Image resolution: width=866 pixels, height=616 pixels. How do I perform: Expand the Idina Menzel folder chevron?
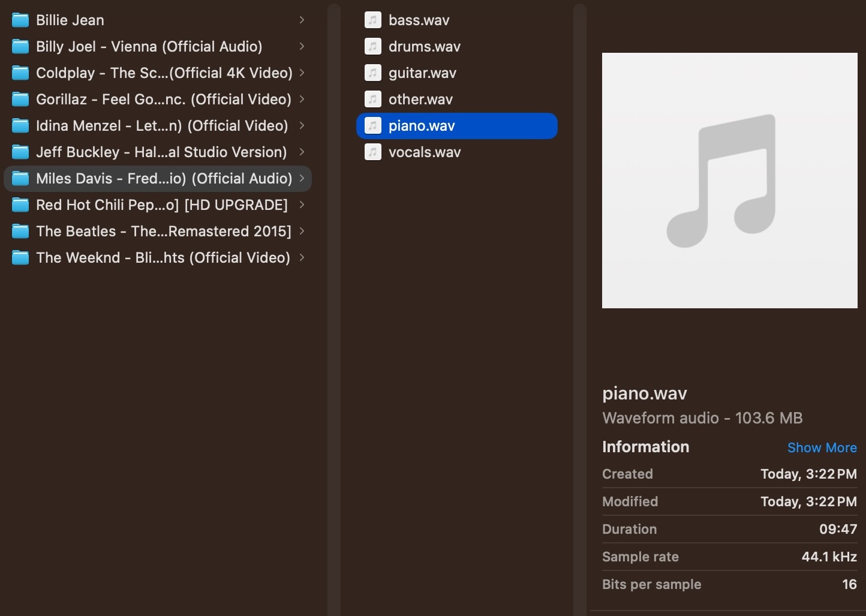tap(302, 125)
